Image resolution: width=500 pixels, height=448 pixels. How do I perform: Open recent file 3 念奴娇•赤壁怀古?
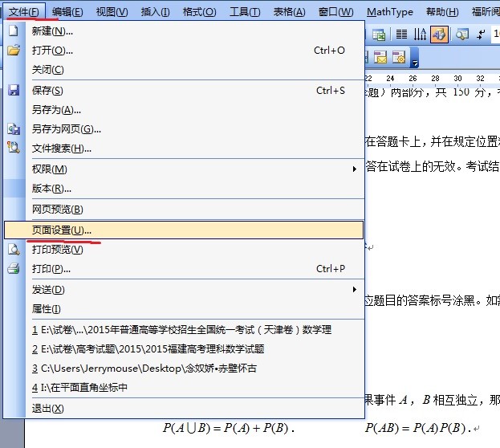click(x=184, y=369)
